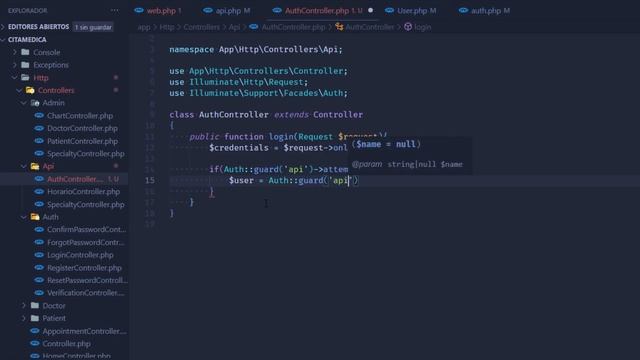
Task: Click breadcrumb 'app' segment
Action: pyautogui.click(x=144, y=27)
